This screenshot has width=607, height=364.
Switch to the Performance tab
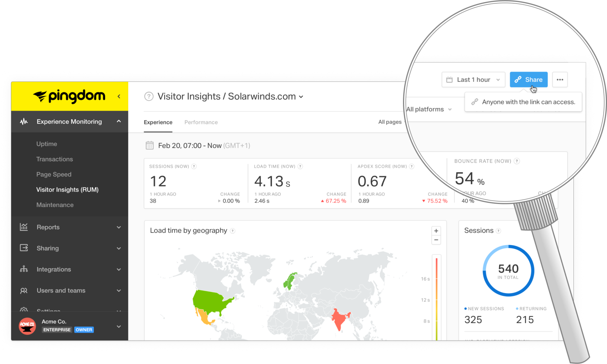[x=201, y=122]
